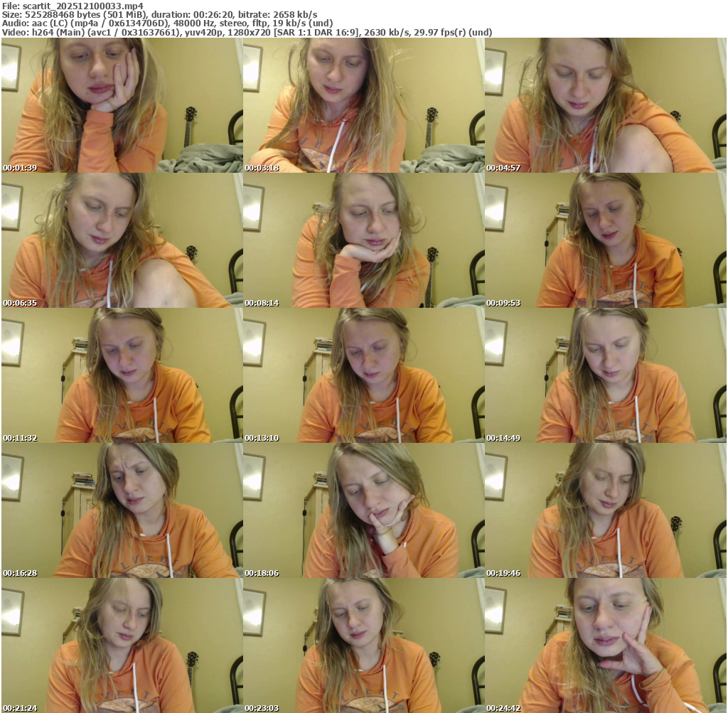Click the file name scartit_202512100033.mp4
Viewport: 728px width, 713px height.
83,6
